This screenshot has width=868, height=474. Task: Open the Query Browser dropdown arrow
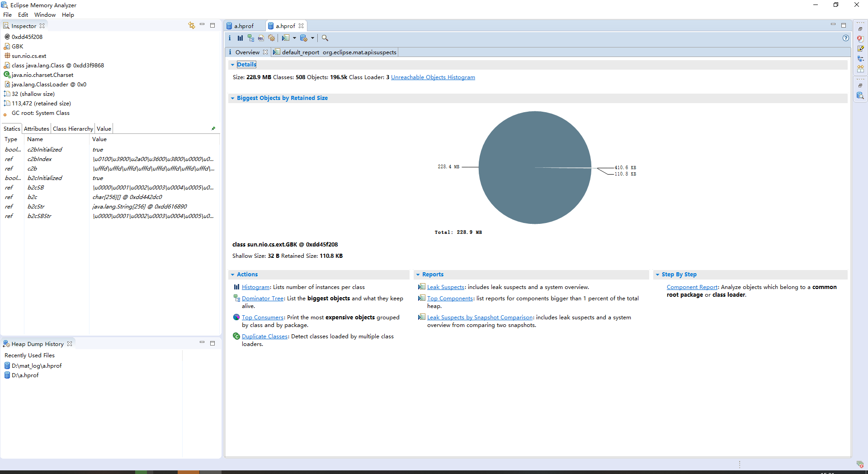(312, 38)
